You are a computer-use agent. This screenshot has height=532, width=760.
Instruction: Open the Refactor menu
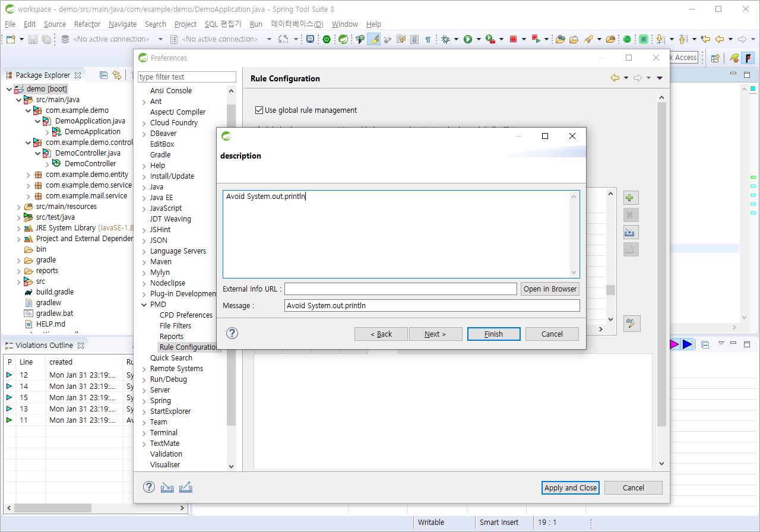pyautogui.click(x=87, y=24)
